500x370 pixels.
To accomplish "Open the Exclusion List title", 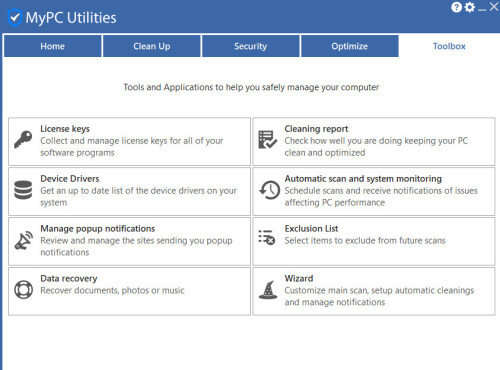I will point(311,229).
